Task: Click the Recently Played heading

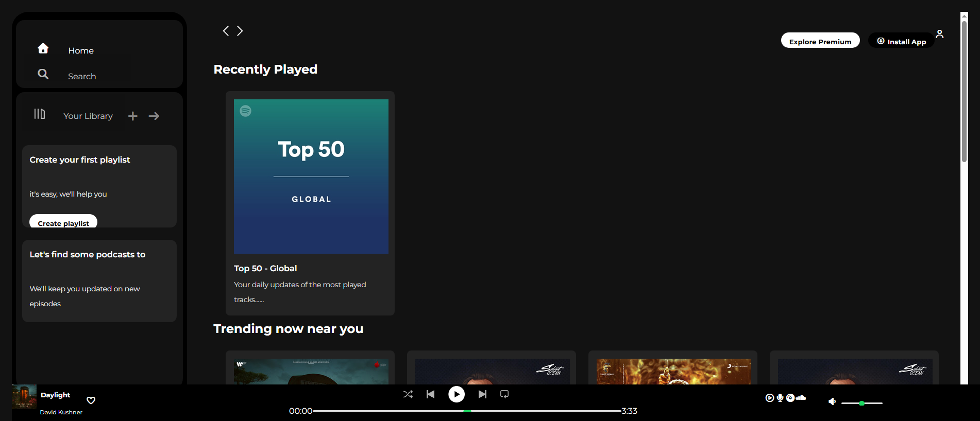Action: coord(265,69)
